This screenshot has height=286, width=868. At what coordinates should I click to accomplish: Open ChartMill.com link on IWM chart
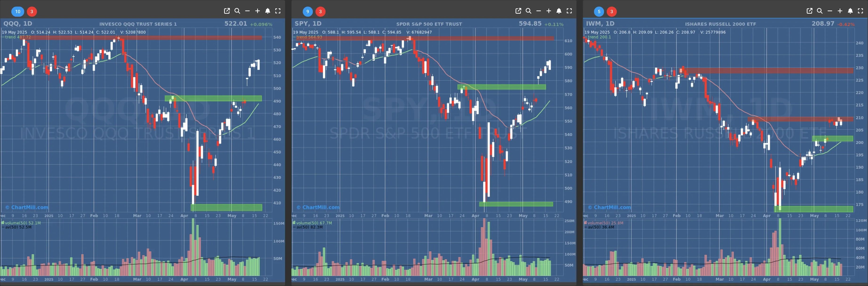point(609,207)
